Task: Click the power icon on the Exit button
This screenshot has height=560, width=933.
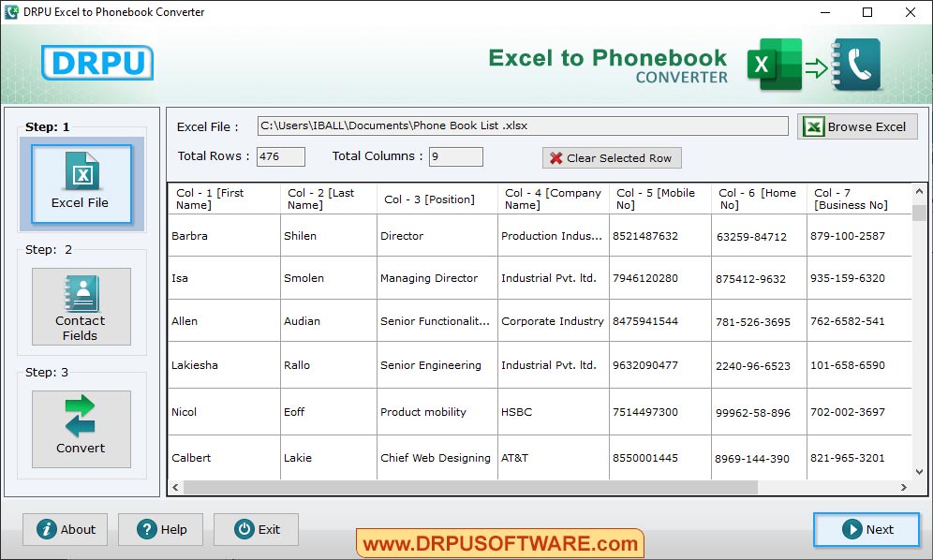Action: coord(235,529)
